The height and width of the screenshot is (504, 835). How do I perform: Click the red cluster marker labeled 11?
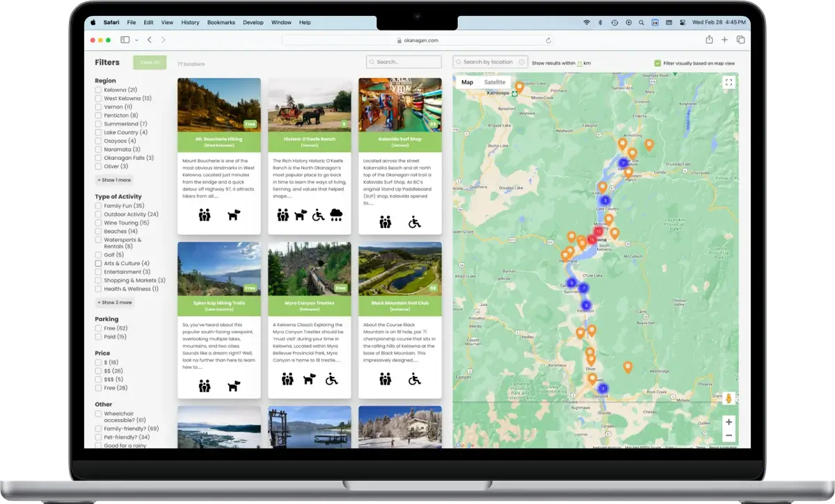tap(598, 231)
